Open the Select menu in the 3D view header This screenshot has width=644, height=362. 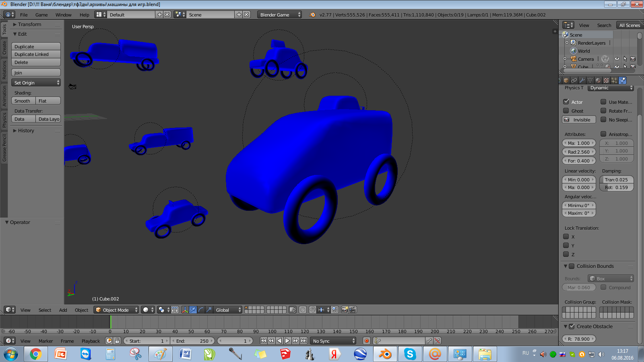pos(45,310)
